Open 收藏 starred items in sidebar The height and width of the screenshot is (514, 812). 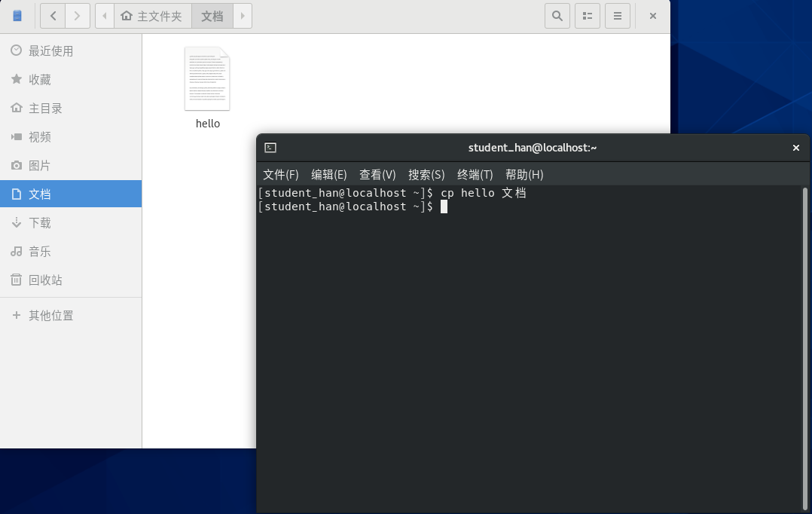tap(71, 79)
